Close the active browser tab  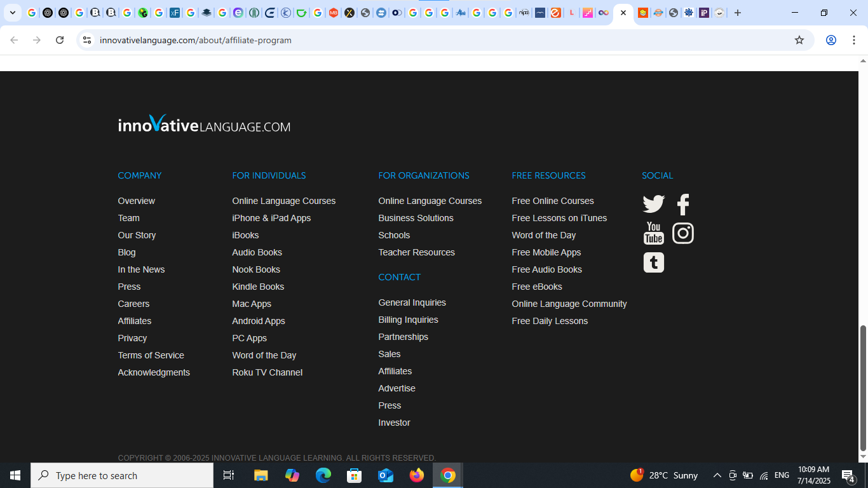click(623, 13)
